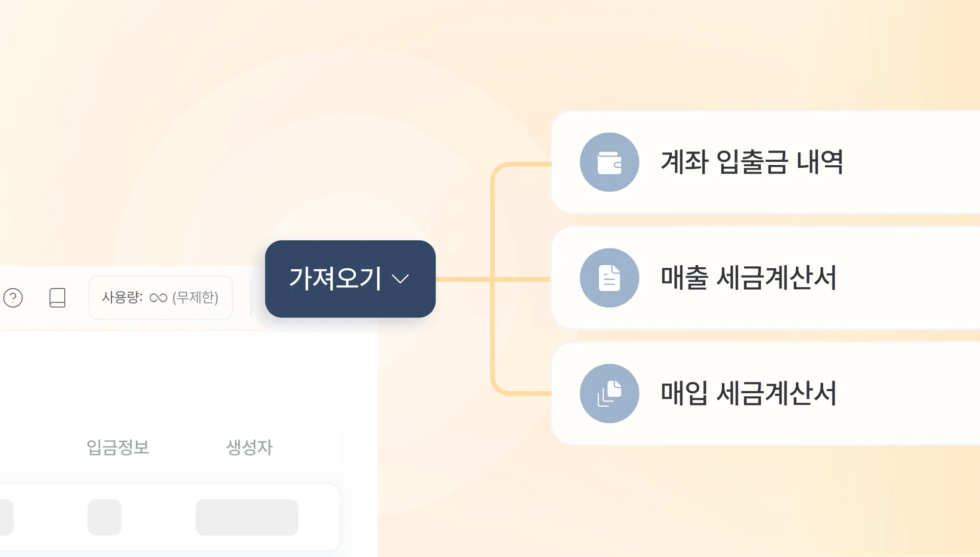This screenshot has height=557, width=980.
Task: Click the document icon beside 매출 세금계산서
Action: (x=609, y=278)
